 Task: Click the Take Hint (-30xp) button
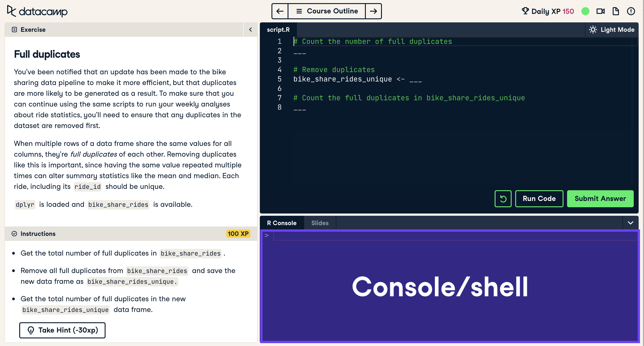(x=62, y=330)
